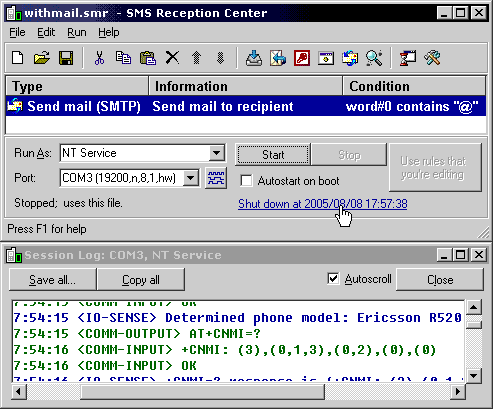Delete rule with the X icon

click(172, 58)
